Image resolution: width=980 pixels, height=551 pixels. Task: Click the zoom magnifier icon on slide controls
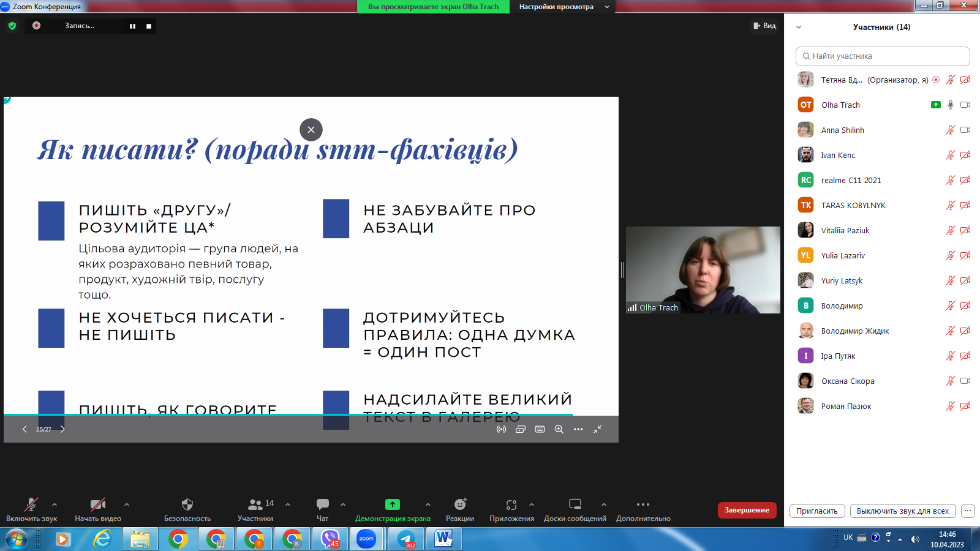pos(559,429)
